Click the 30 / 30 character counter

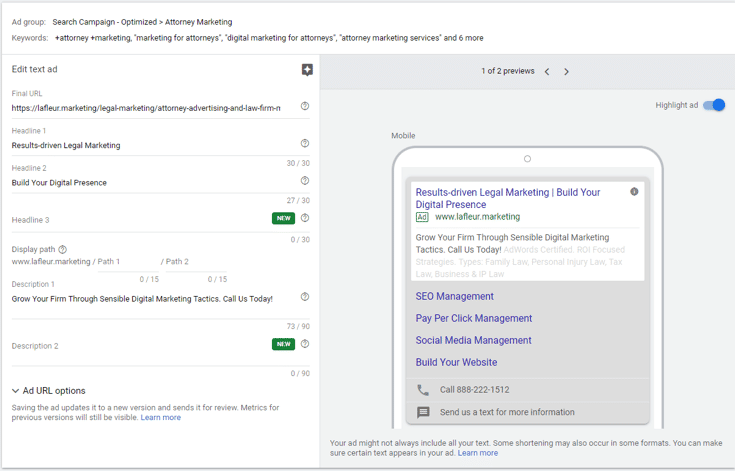[x=298, y=163]
